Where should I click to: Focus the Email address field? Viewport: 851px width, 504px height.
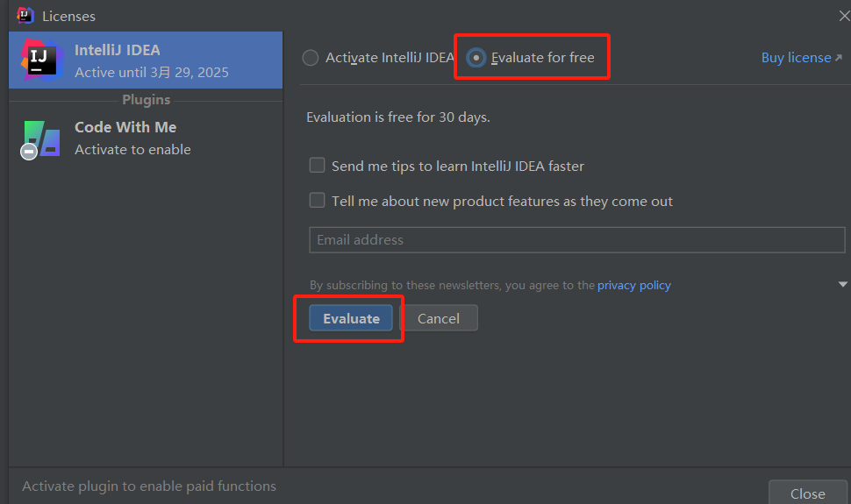tap(577, 240)
